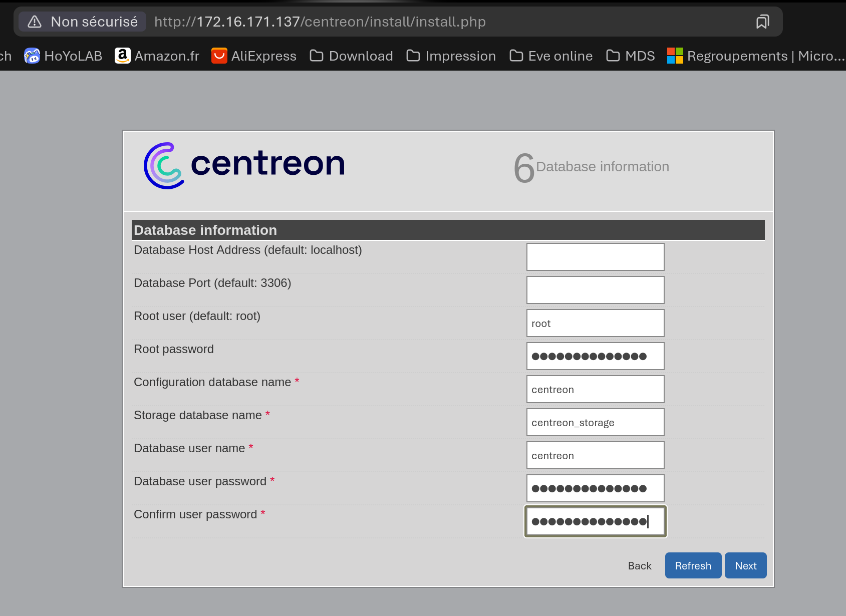This screenshot has height=616, width=846.
Task: Click the "Database information" section header text
Action: (205, 230)
